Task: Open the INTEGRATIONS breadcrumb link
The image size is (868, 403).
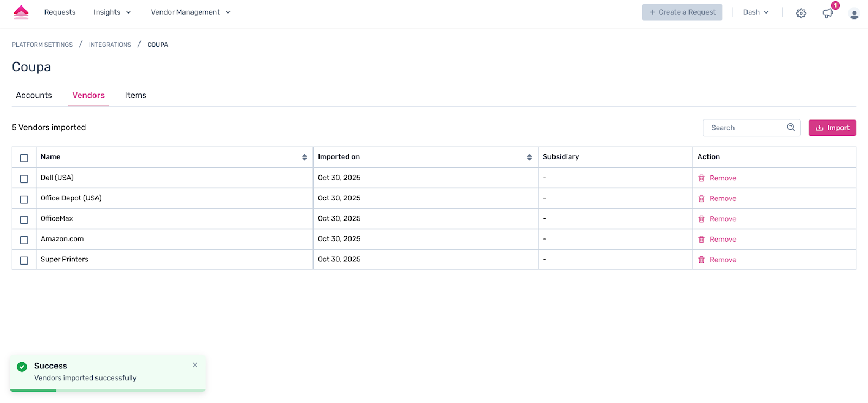Action: (x=110, y=44)
